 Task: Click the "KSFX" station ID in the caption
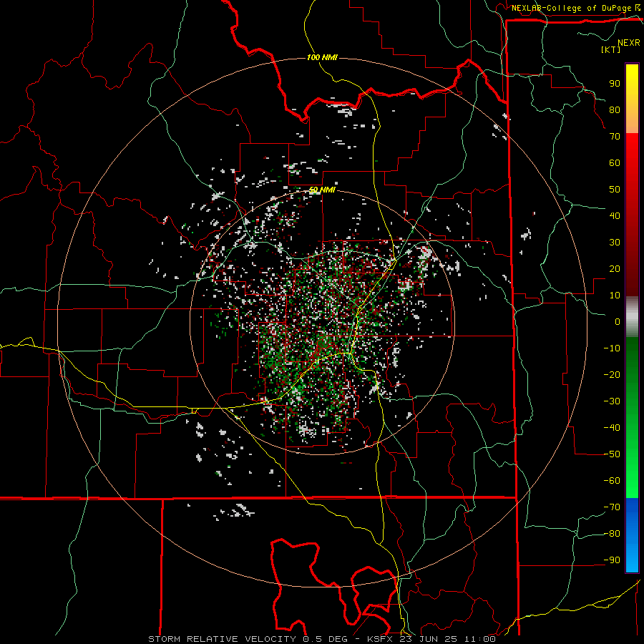pos(381,639)
